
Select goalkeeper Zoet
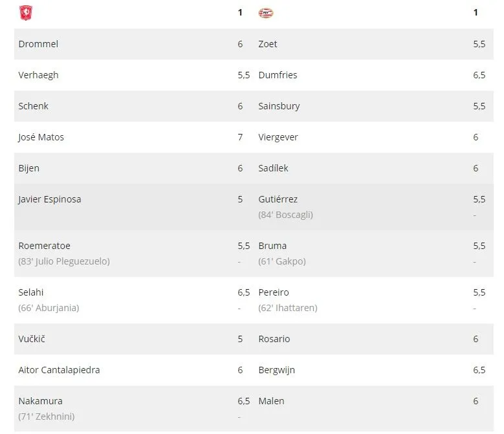268,44
